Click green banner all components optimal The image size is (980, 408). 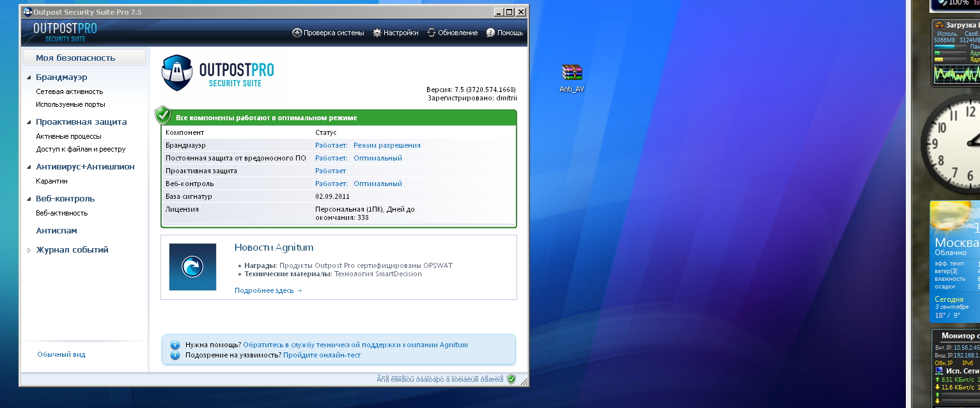point(339,118)
